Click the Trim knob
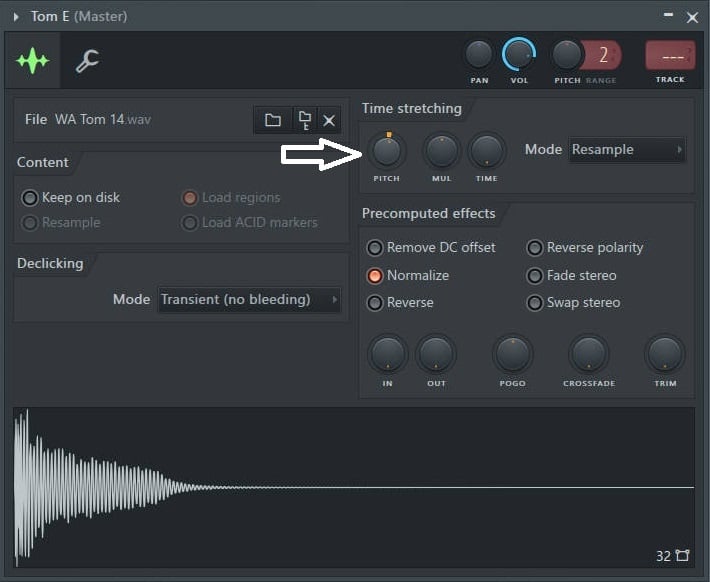 pyautogui.click(x=665, y=354)
